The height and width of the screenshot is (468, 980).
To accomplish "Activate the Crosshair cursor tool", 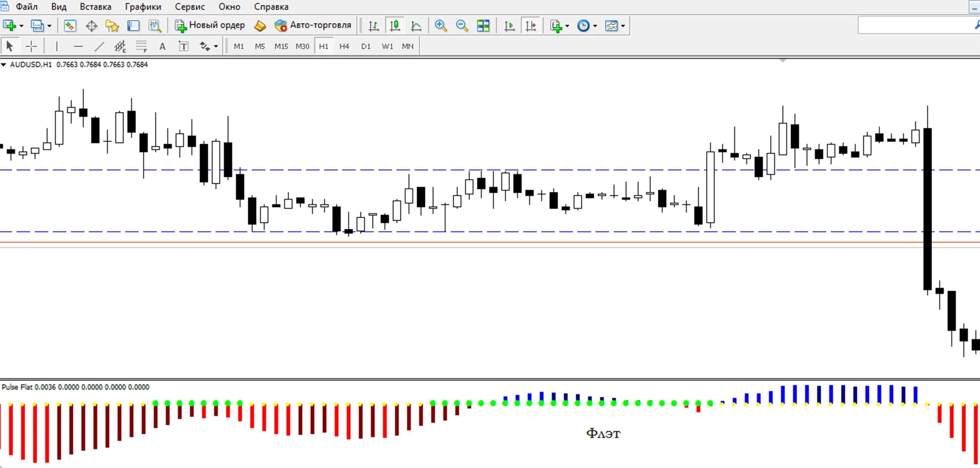I will coord(31,47).
